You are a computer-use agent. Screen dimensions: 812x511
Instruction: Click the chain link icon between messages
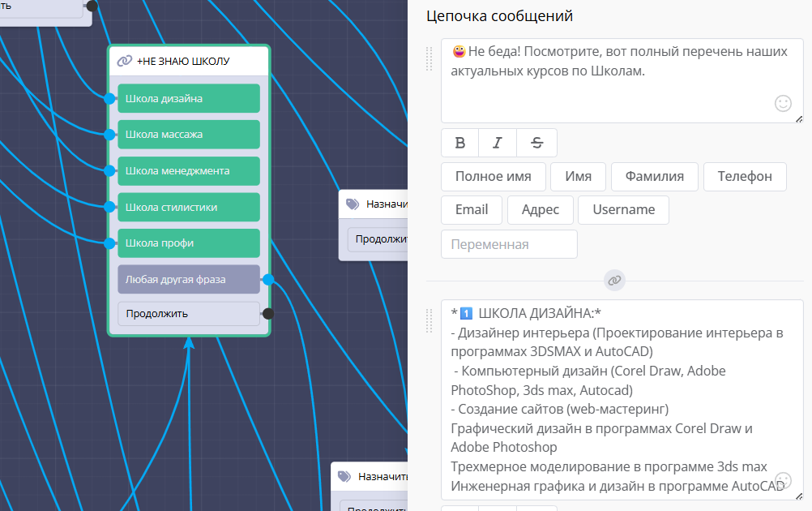coord(614,280)
